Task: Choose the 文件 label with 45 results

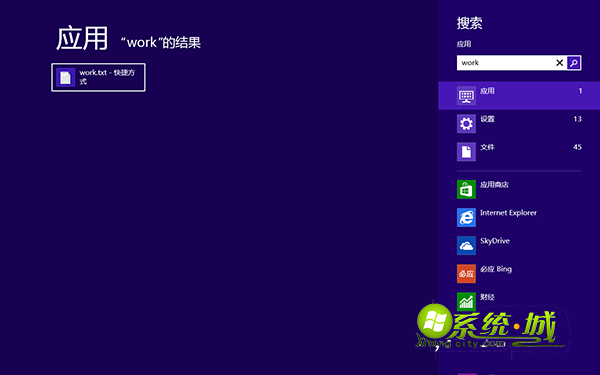Action: click(x=487, y=147)
